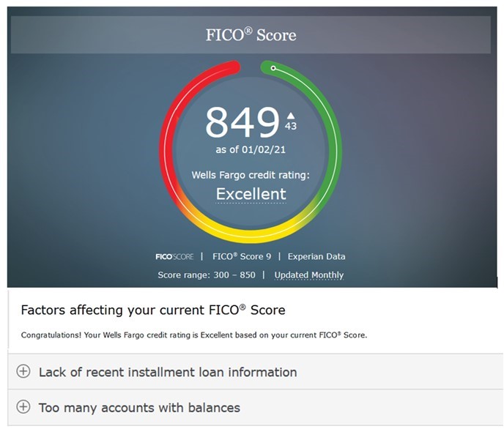Expand the plus icon beside Lack of recent installment loan
Screen dimensions: 504x429
(23, 372)
